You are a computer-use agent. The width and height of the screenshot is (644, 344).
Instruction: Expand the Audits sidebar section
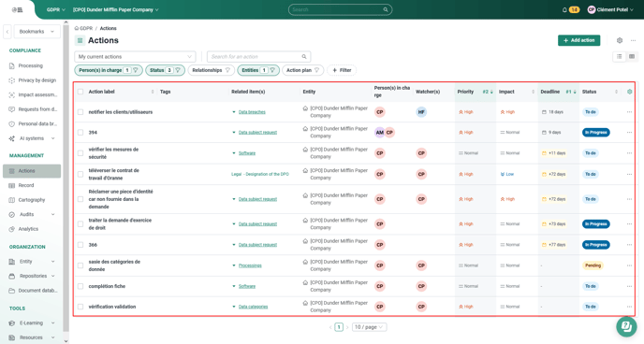[x=32, y=214]
